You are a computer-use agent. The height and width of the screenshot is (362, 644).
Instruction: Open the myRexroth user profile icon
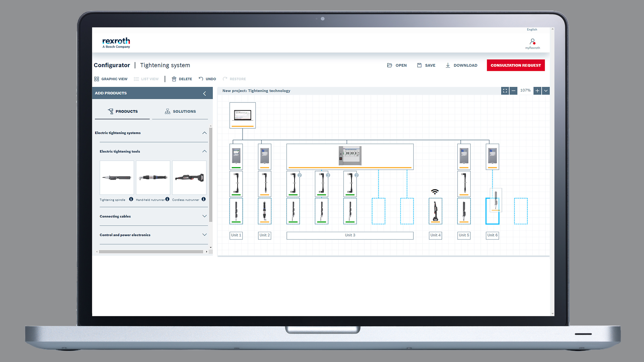[532, 41]
